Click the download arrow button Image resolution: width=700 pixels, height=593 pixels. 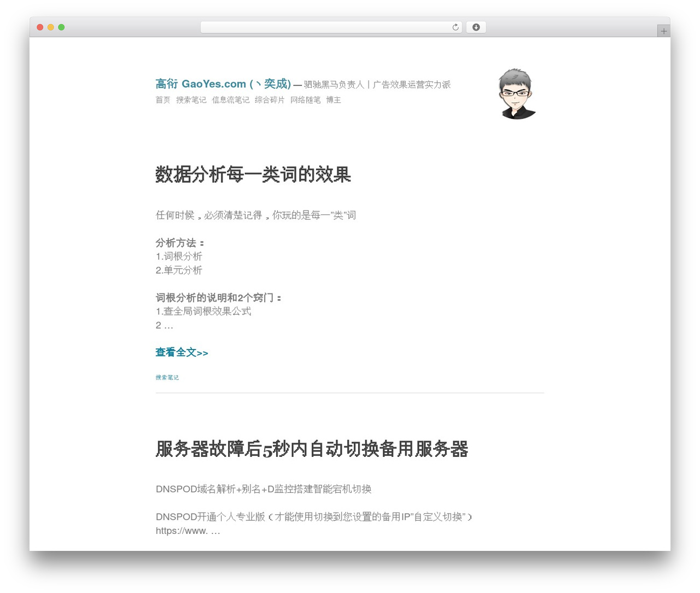click(x=476, y=27)
